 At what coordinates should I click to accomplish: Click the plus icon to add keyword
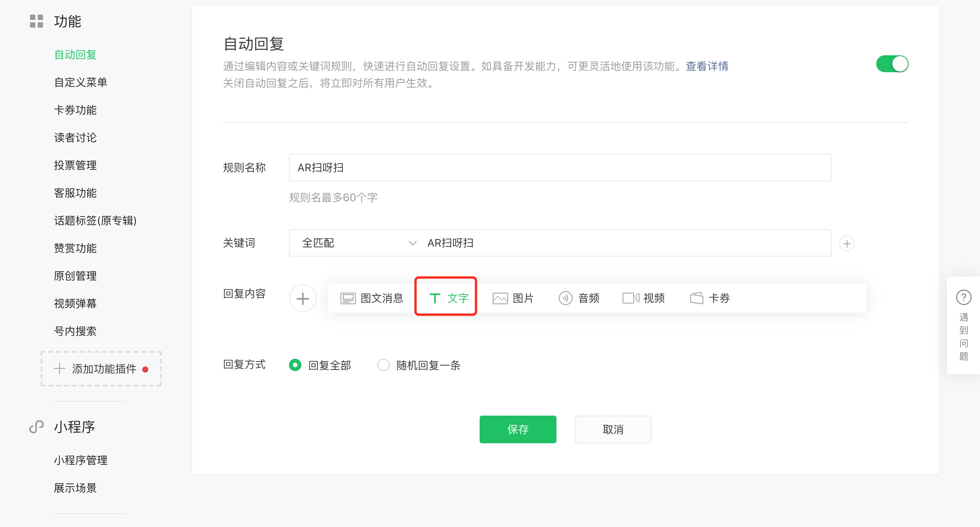(x=847, y=244)
